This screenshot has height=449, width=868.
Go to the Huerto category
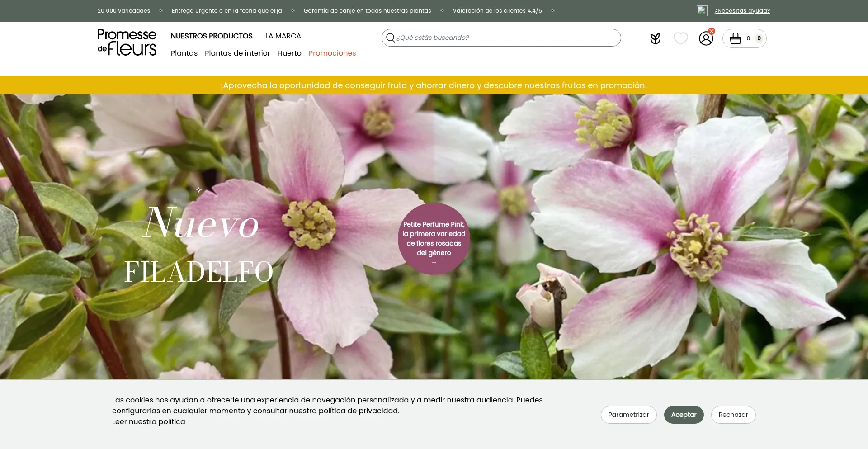[289, 53]
